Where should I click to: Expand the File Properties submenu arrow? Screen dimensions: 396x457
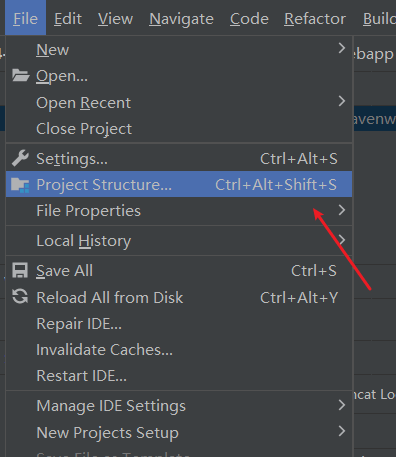(x=342, y=210)
